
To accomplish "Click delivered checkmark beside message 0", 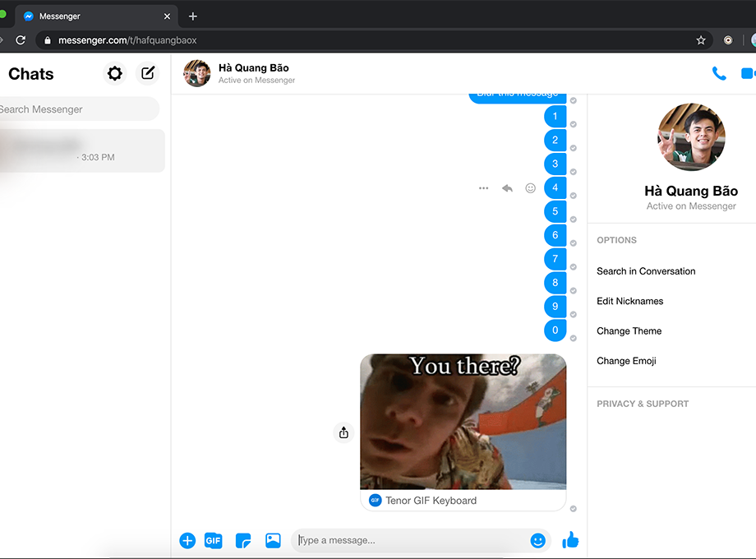I will pyautogui.click(x=574, y=338).
